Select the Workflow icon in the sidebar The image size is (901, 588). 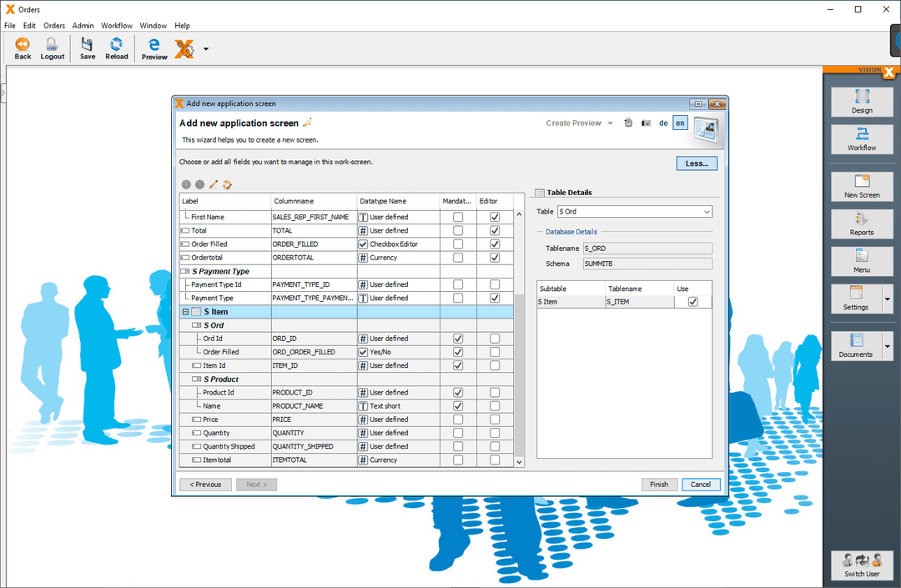(x=862, y=139)
